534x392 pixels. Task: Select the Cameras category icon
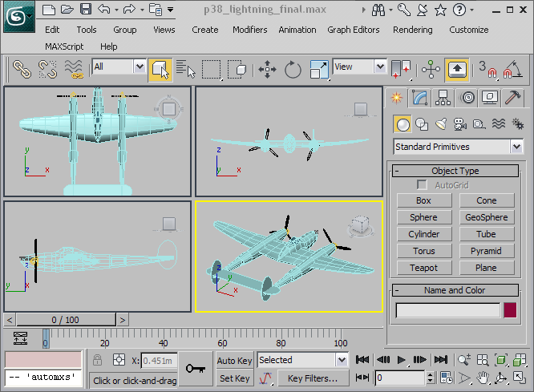click(x=460, y=124)
